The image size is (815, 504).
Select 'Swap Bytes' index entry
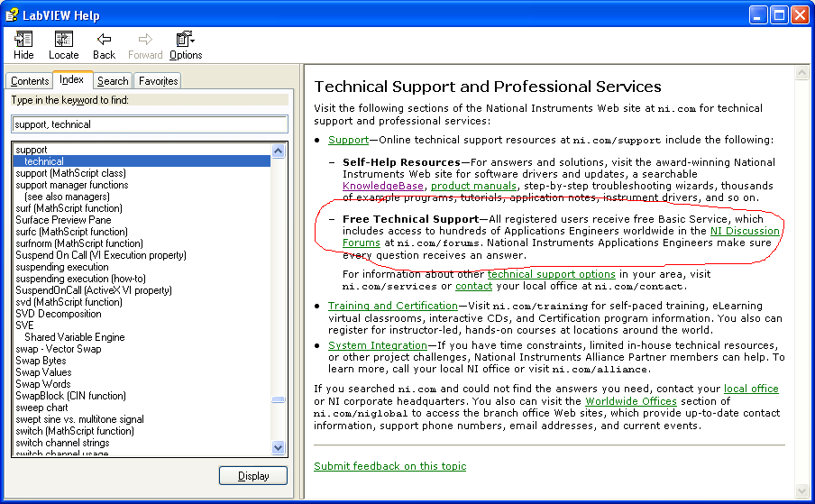(x=41, y=361)
